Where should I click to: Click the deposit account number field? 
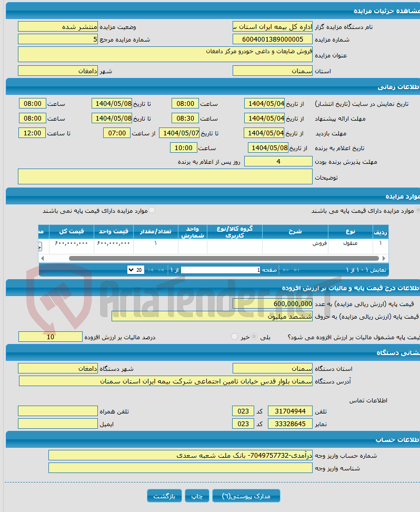[181, 455]
